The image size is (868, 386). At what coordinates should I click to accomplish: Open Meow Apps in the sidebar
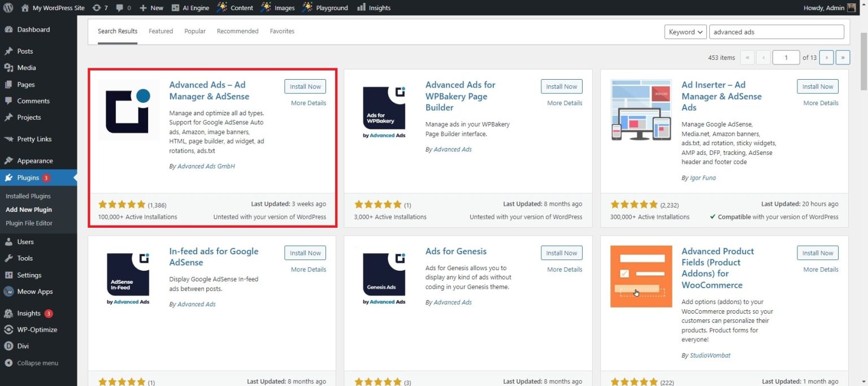pos(35,291)
